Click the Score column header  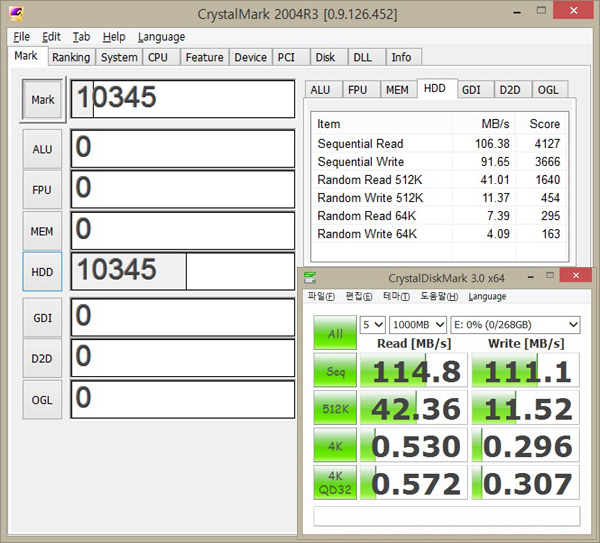[544, 124]
